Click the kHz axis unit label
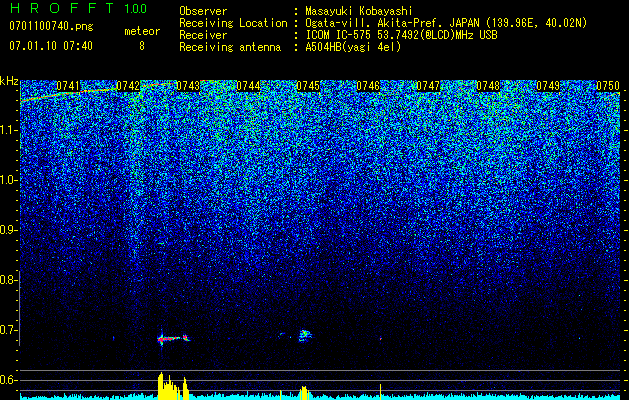 (9, 81)
